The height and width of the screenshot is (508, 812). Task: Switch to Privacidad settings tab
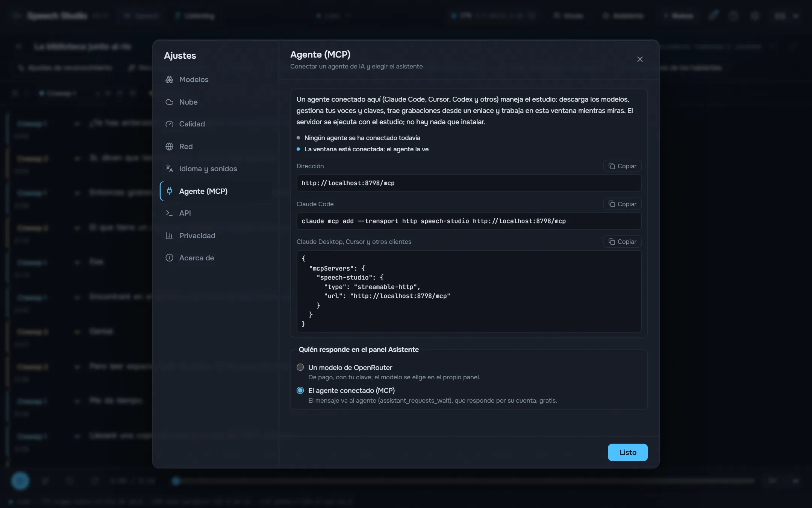pyautogui.click(x=216, y=236)
